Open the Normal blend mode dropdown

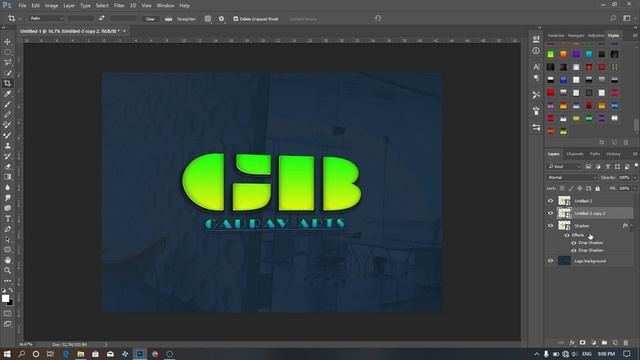point(572,178)
